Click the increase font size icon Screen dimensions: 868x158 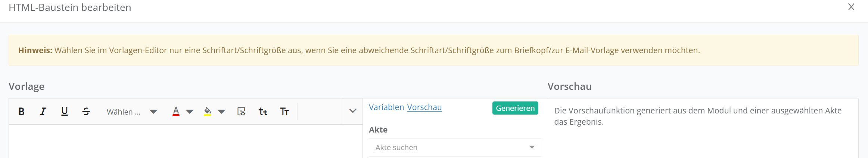coord(284,112)
